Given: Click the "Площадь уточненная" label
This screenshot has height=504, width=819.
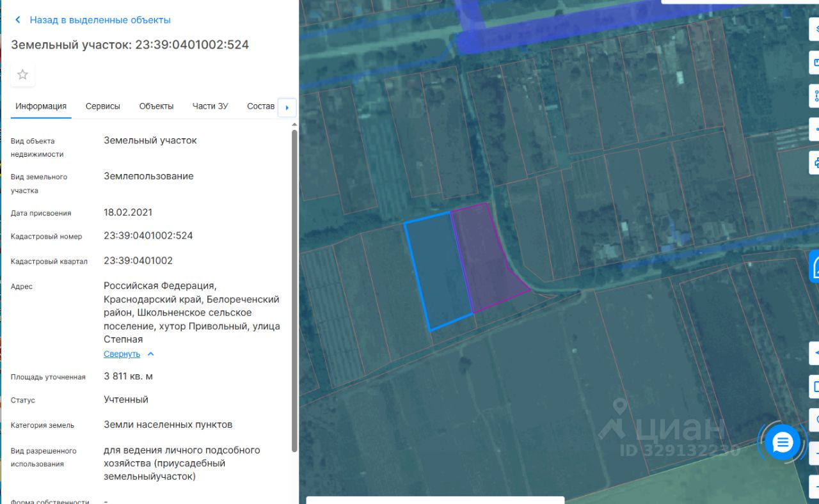Looking at the screenshot, I should [48, 377].
